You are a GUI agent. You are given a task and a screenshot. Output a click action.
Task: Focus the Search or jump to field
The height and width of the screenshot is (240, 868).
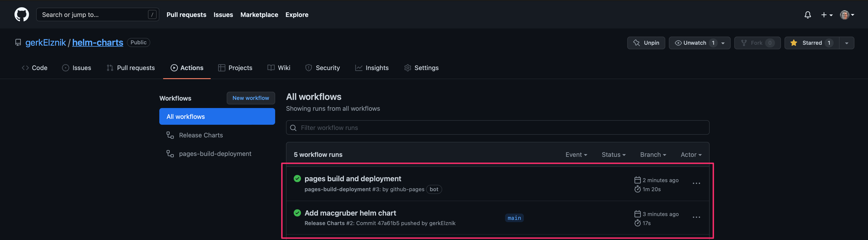pyautogui.click(x=97, y=14)
